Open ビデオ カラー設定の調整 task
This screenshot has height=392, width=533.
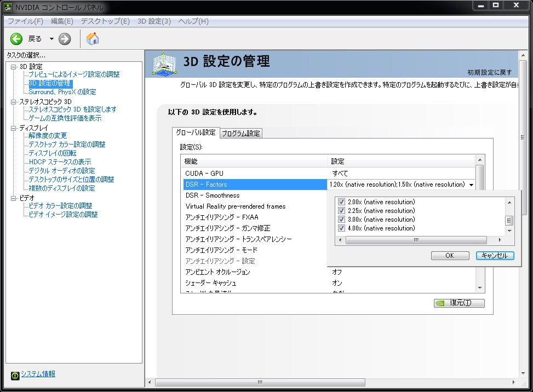click(60, 206)
